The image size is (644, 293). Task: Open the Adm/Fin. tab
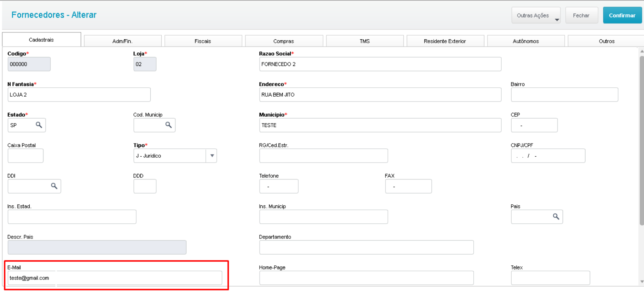click(122, 41)
